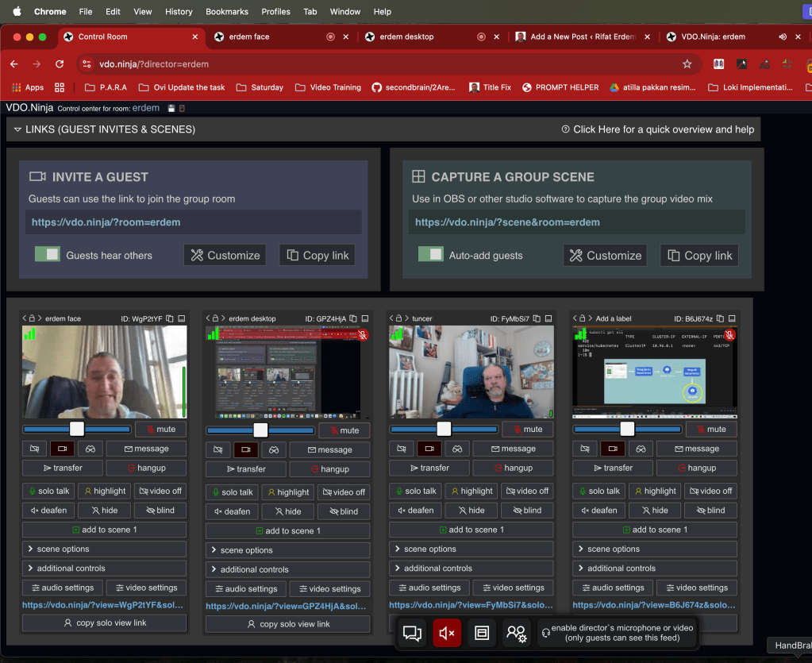
Task: Mute the erdem face guest
Action: 160,430
